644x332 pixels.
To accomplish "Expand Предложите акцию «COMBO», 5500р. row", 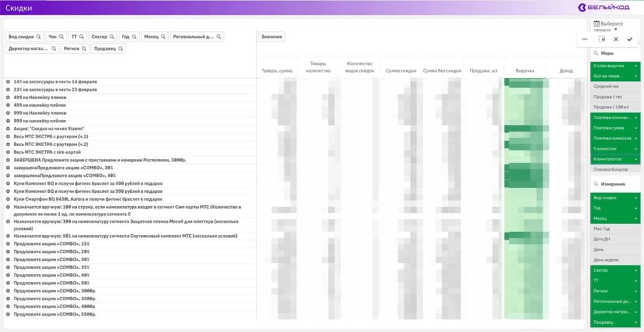I will [8, 315].
